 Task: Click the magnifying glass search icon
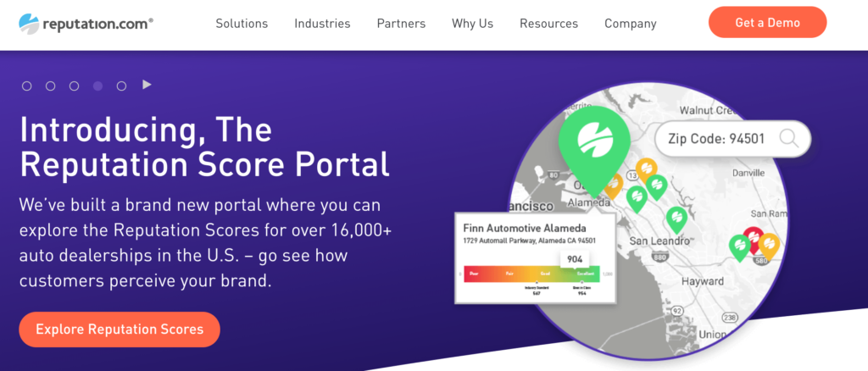[x=789, y=139]
